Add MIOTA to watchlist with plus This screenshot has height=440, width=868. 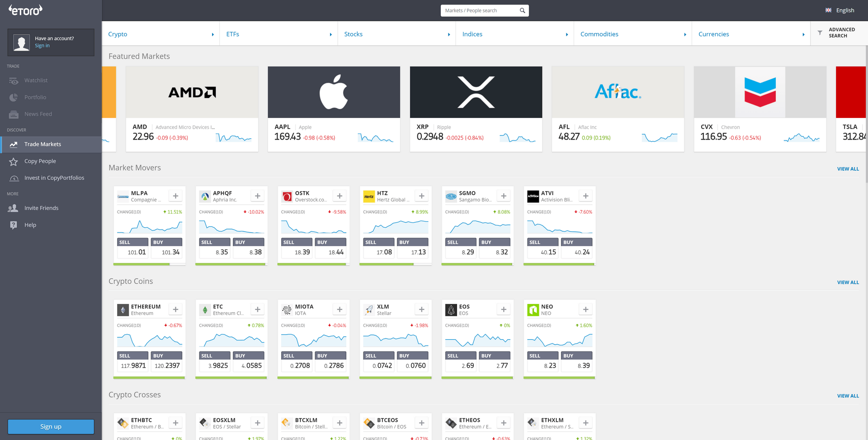click(x=340, y=309)
